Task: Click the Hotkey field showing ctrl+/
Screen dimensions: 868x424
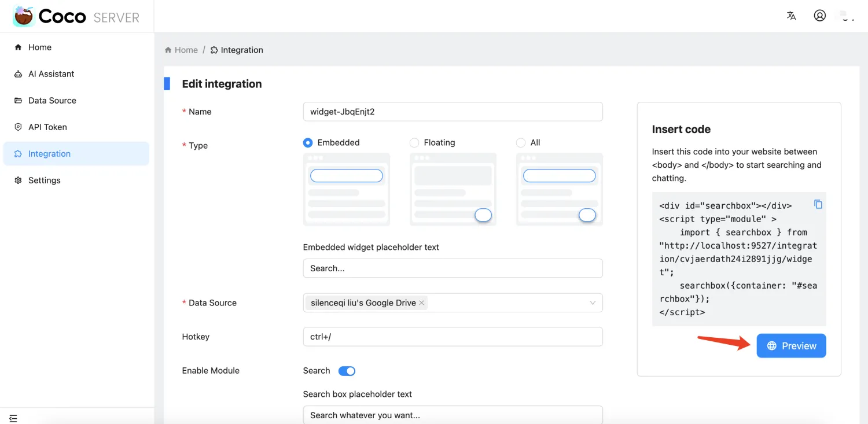Action: (x=453, y=337)
